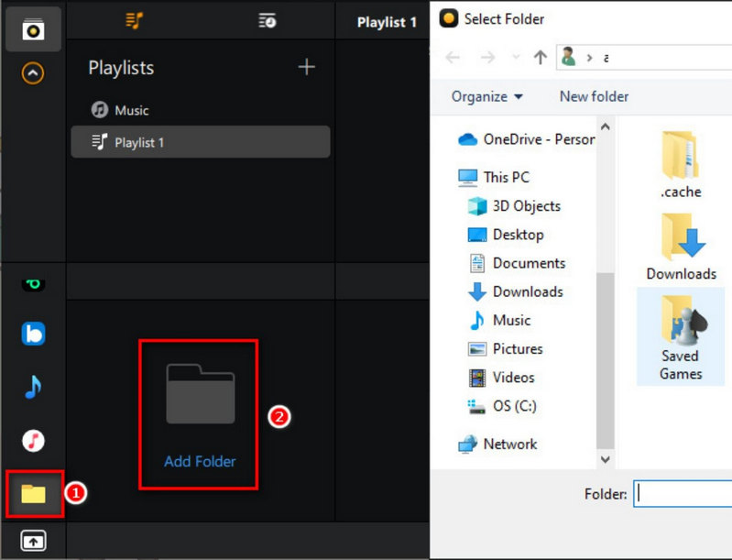Select Network in navigation tree
The image size is (732, 560).
[x=497, y=445]
